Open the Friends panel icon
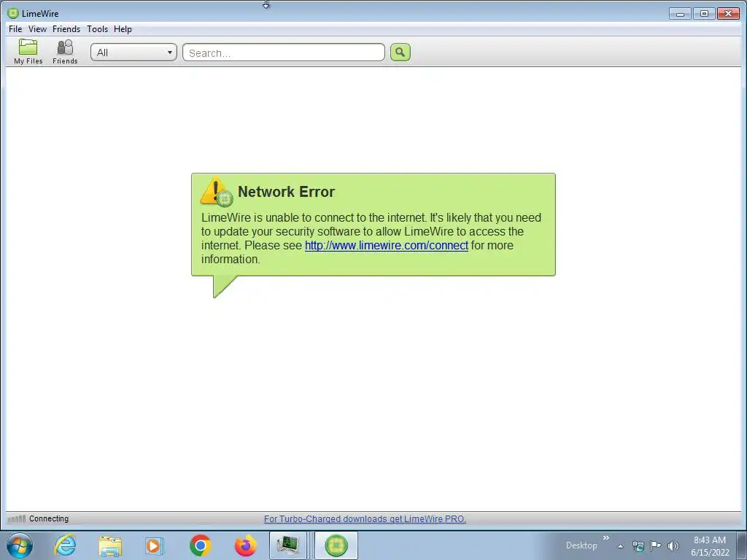747x560 pixels. [65, 52]
